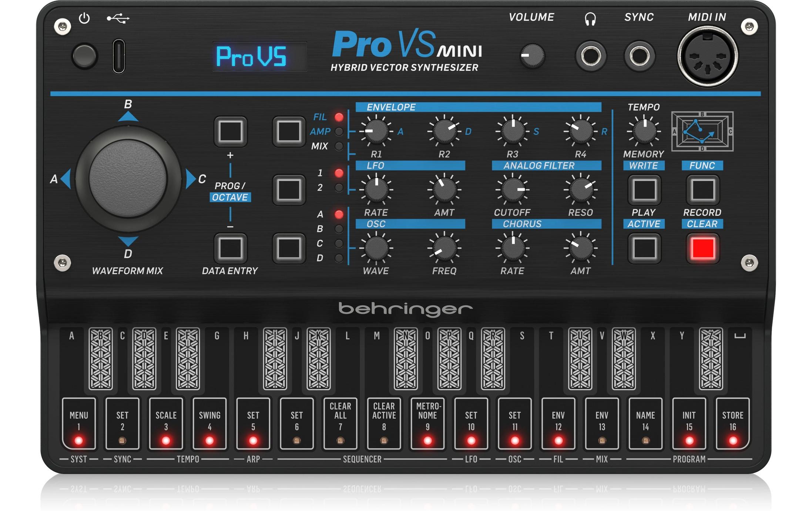Click the Pro VS display screen
Image resolution: width=812 pixels, height=511 pixels.
260,56
